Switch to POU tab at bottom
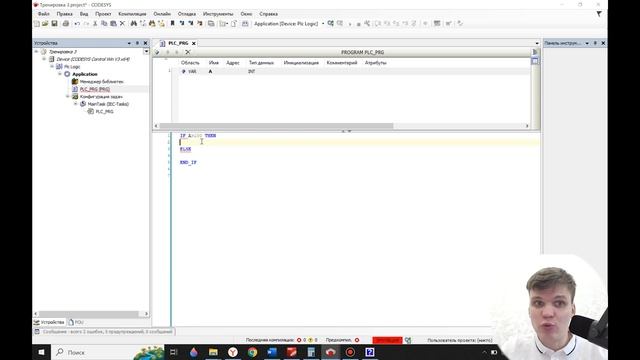Screen dimensions: 640x360 click(x=76, y=322)
